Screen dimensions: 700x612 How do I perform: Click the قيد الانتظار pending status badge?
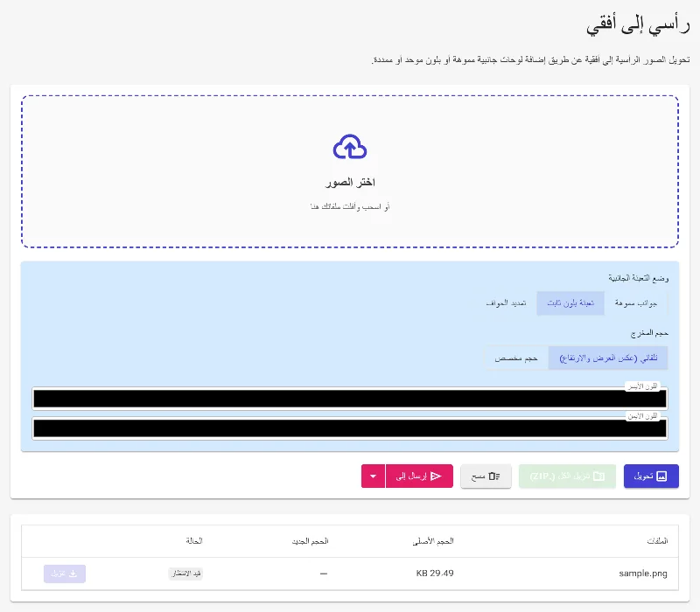click(x=185, y=574)
